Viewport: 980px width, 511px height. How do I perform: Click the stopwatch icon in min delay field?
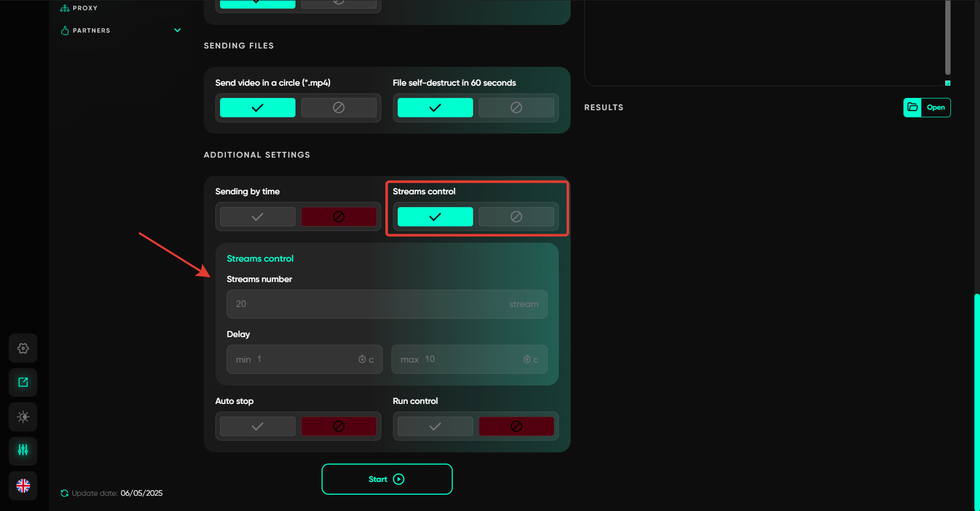coord(362,360)
